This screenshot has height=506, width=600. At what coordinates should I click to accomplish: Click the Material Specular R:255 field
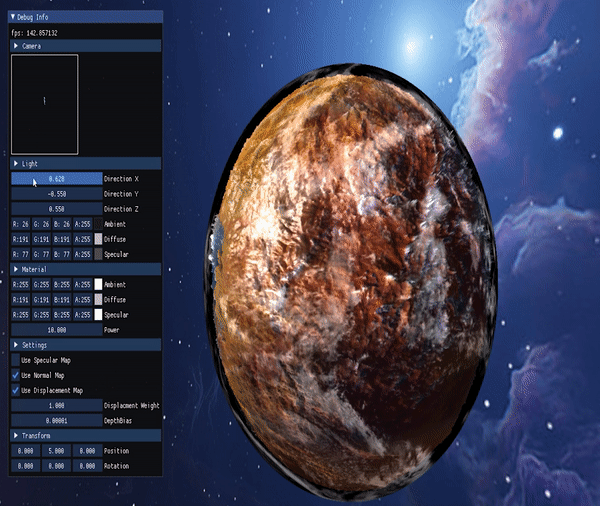click(x=21, y=315)
